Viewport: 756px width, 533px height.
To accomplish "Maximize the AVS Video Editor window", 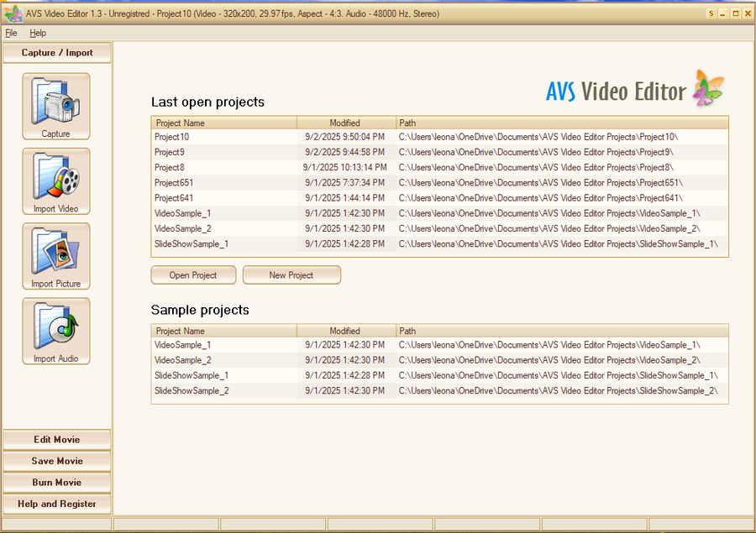I will pyautogui.click(x=735, y=13).
